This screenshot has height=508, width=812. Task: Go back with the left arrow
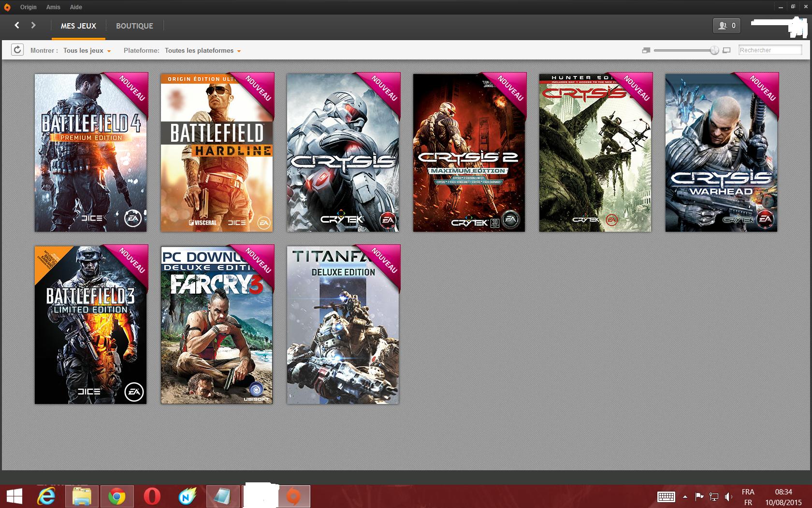click(x=17, y=25)
